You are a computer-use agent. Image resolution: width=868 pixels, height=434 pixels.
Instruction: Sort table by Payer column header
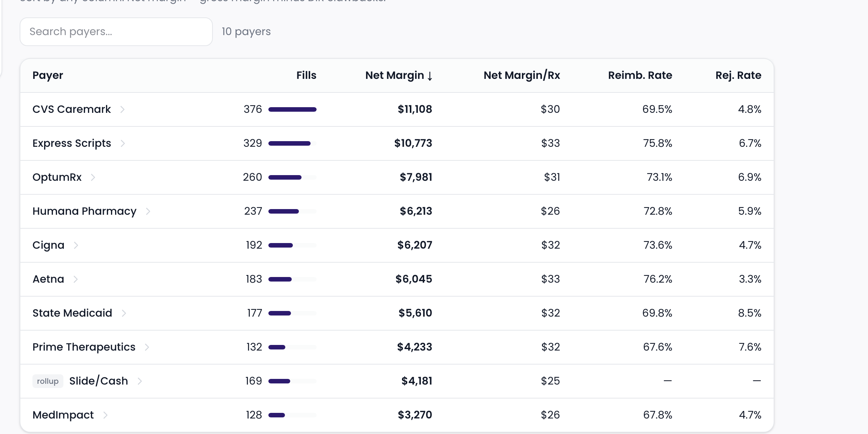(x=48, y=75)
